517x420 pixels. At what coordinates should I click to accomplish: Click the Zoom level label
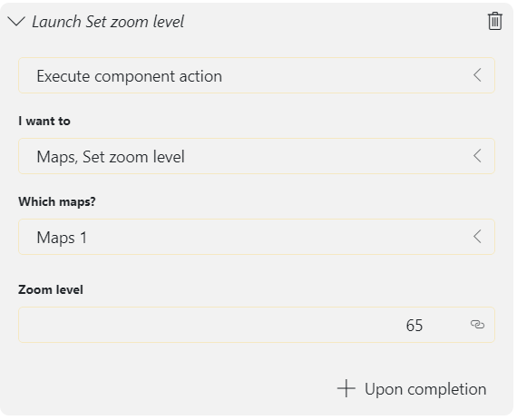click(51, 289)
